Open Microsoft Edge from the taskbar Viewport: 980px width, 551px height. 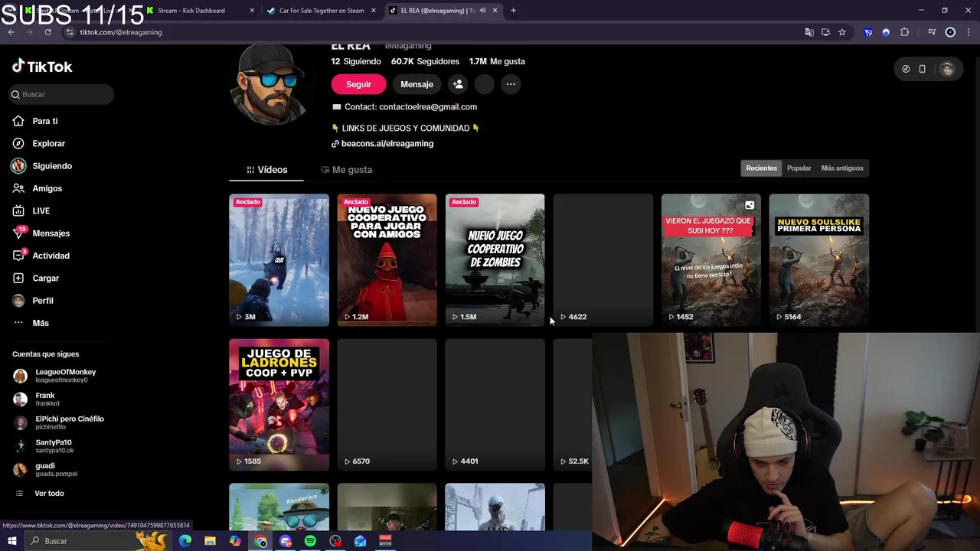[185, 541]
